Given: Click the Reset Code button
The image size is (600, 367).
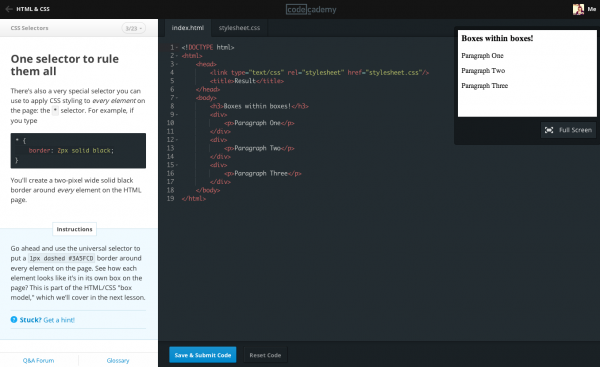Looking at the screenshot, I should pos(265,355).
